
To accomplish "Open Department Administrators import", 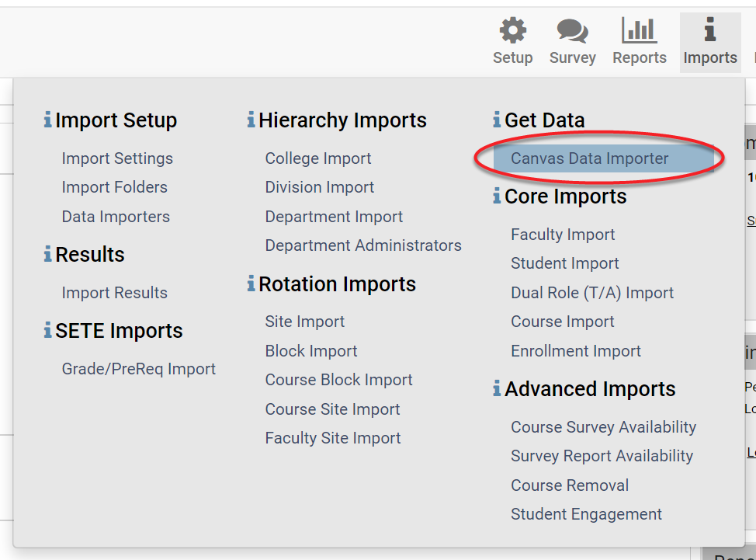I will (363, 245).
